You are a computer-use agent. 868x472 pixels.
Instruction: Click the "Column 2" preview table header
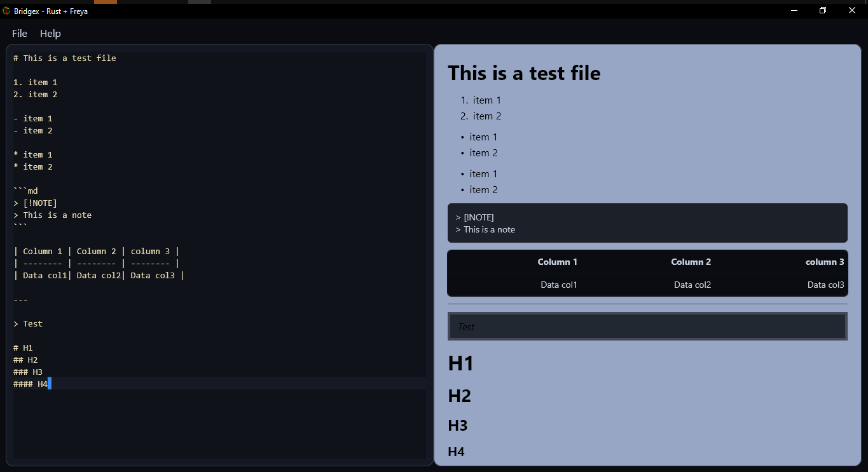691,262
